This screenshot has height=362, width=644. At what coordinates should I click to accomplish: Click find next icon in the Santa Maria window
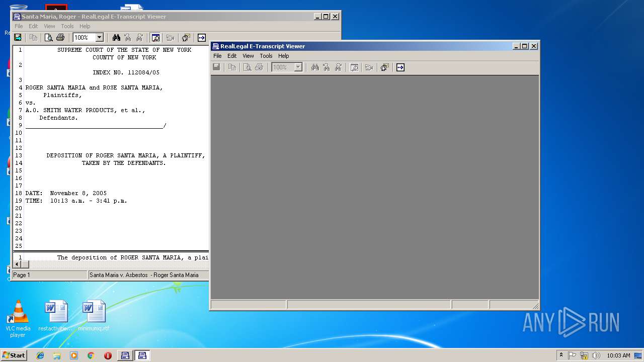click(x=139, y=38)
